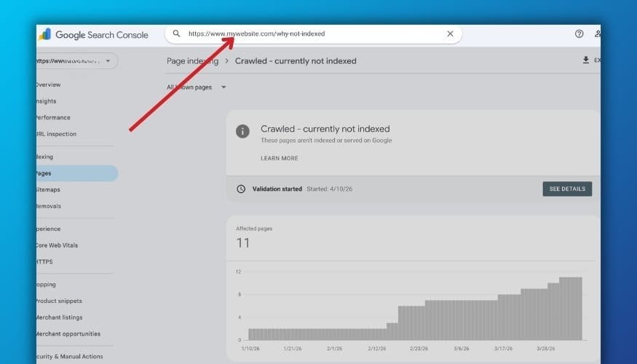Screen dimensions: 637x364
Task: Click the Affected pages count 11
Action: pos(243,243)
